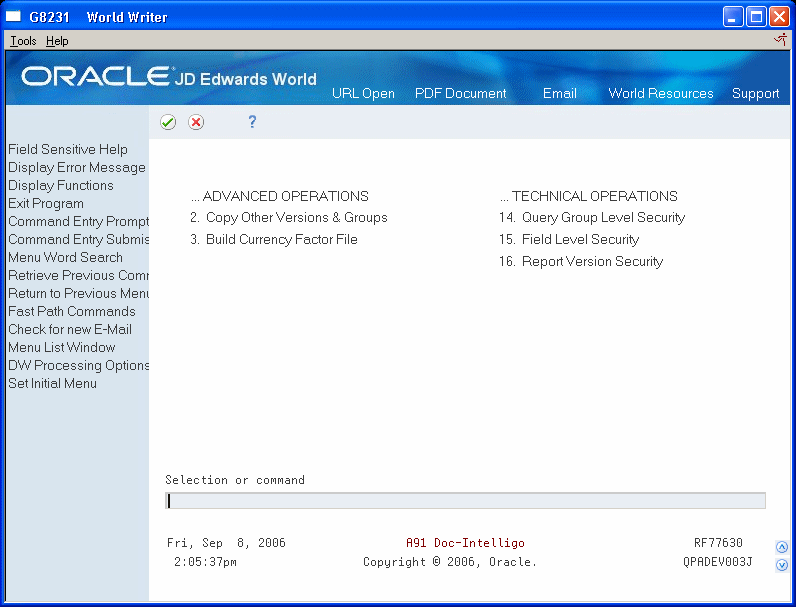796x607 pixels.
Task: Click the QPADEV003J device text
Action: 717,562
